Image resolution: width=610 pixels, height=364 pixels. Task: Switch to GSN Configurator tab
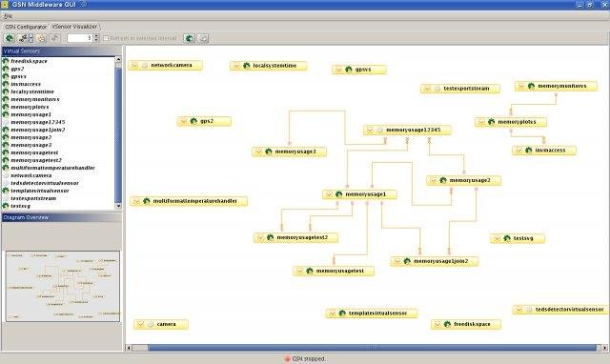pyautogui.click(x=26, y=27)
